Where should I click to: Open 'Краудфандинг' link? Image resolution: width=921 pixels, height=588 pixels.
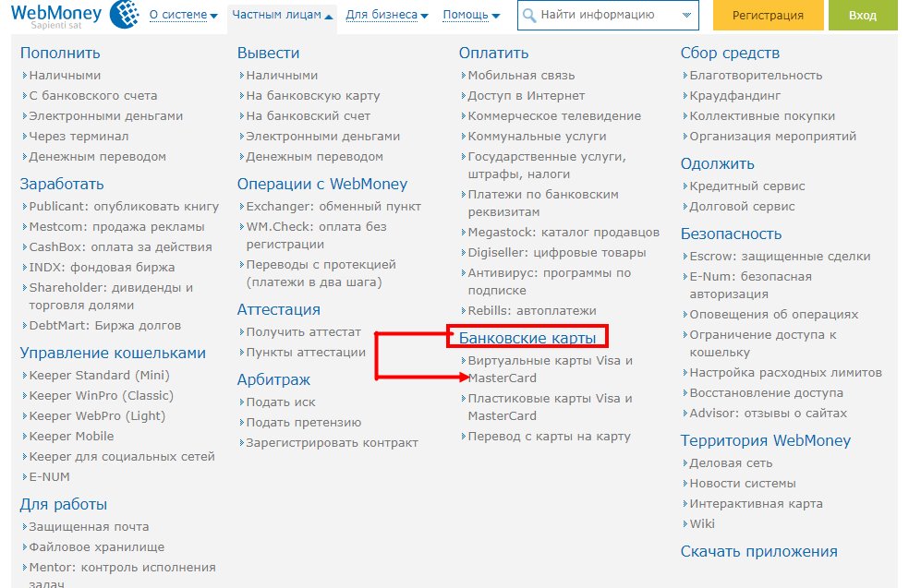[735, 96]
